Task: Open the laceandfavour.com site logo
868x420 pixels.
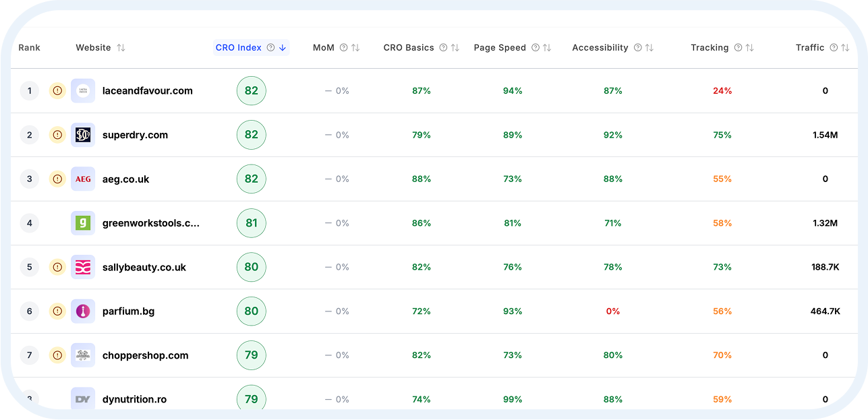Action: point(83,90)
